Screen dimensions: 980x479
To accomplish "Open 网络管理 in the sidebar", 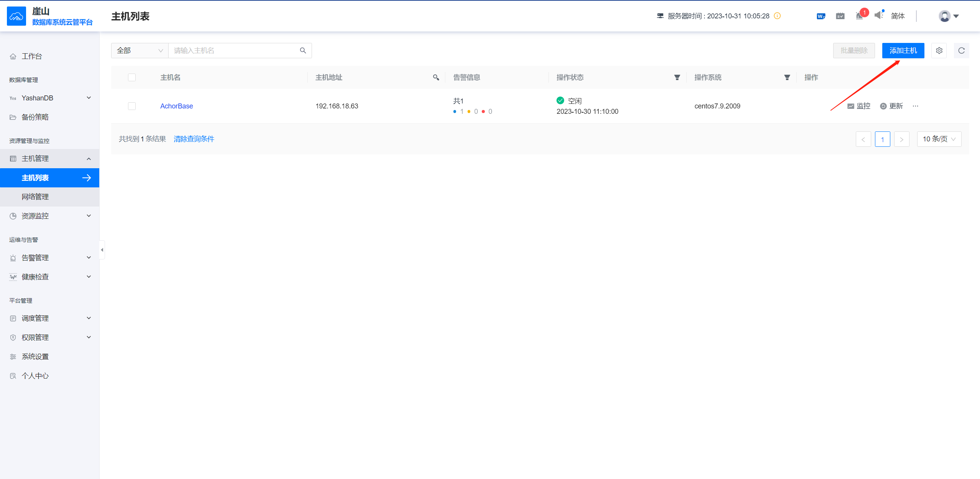I will coord(35,197).
